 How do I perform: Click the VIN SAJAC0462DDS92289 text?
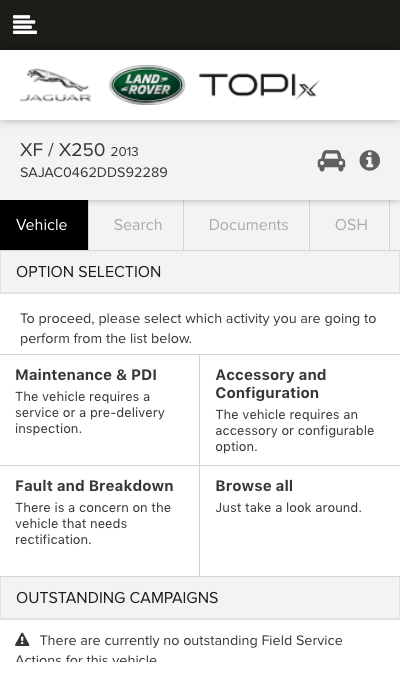point(93,172)
